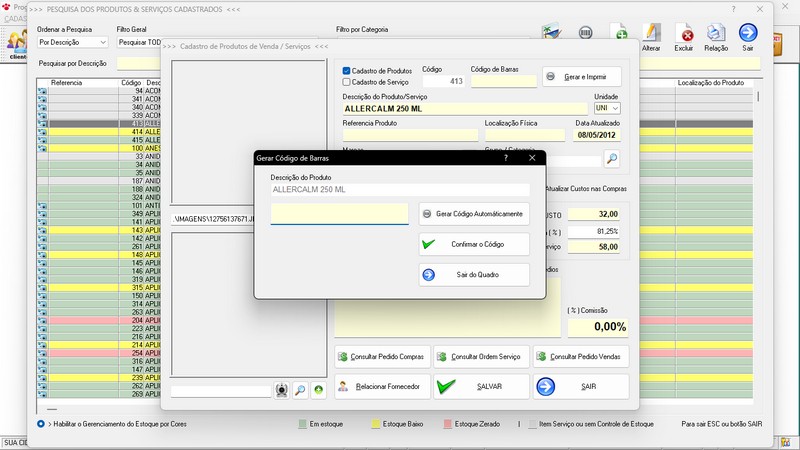
Task: Click the green add image icon
Action: coord(318,390)
